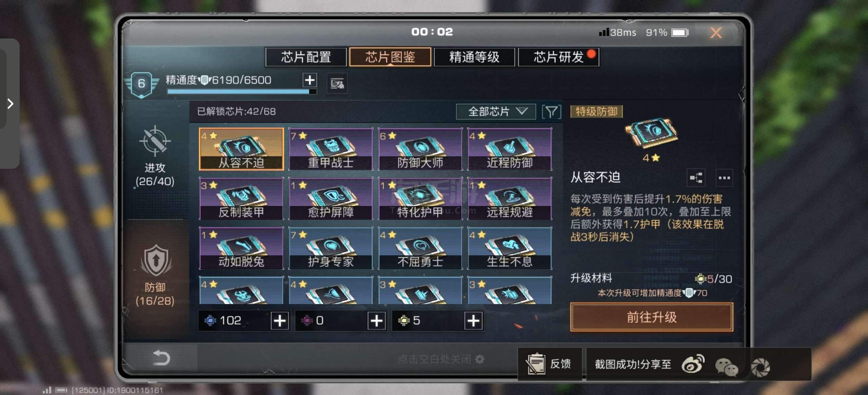868x395 pixels.
Task: Click the chip relationship tree icon
Action: point(696,178)
